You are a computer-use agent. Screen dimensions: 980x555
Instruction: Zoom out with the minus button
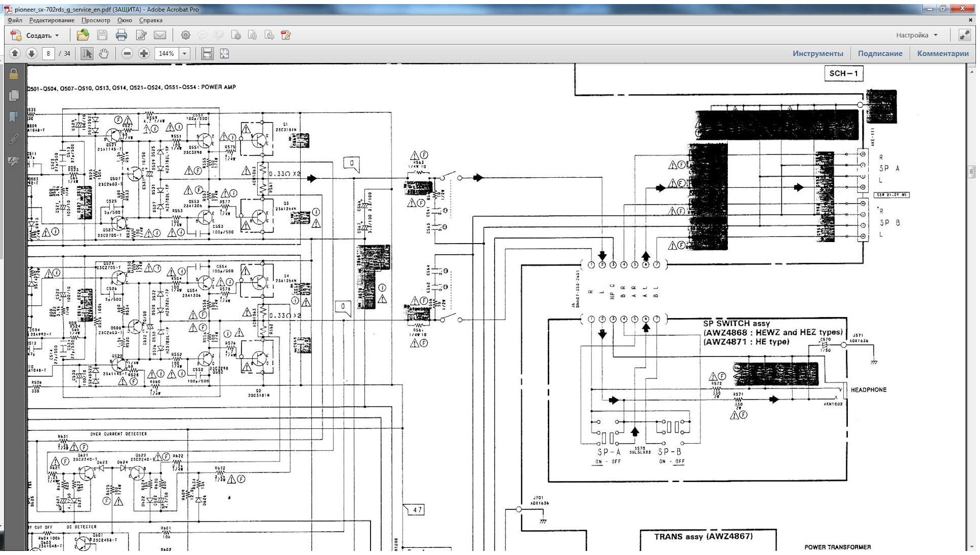point(128,54)
